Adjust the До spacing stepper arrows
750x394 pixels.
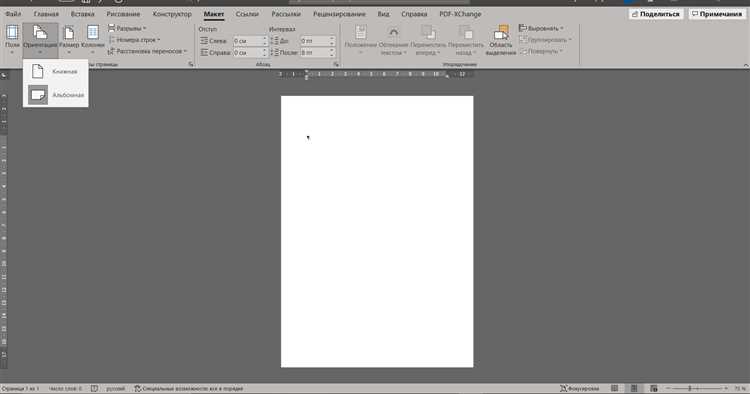pos(332,41)
